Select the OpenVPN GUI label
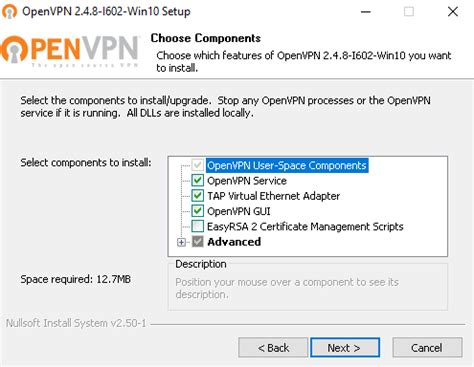474x367 pixels. coord(238,211)
